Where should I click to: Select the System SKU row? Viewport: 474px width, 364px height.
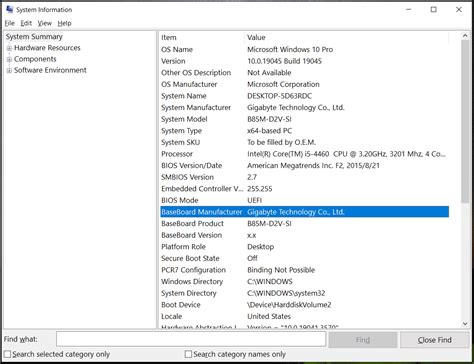point(304,142)
